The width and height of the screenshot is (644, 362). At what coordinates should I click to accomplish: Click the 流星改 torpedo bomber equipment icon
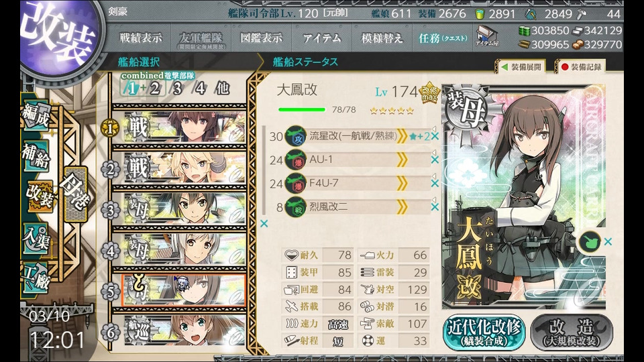click(x=295, y=136)
